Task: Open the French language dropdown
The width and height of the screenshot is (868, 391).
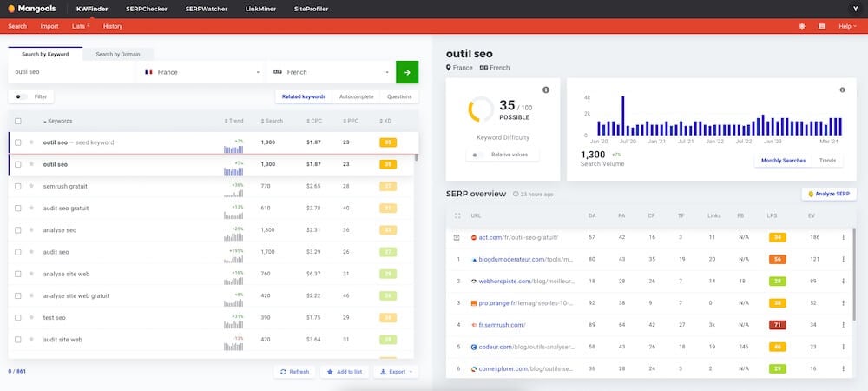Action: pyautogui.click(x=331, y=72)
